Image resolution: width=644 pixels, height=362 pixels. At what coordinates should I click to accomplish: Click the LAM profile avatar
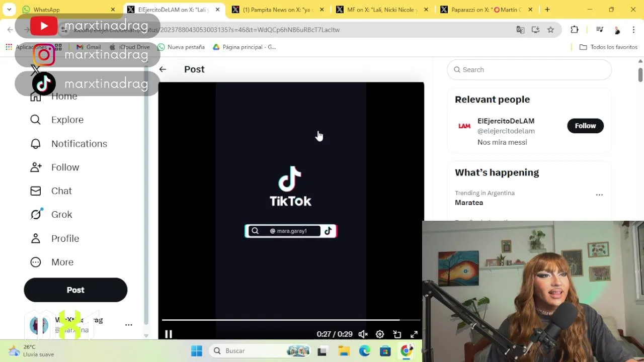464,126
